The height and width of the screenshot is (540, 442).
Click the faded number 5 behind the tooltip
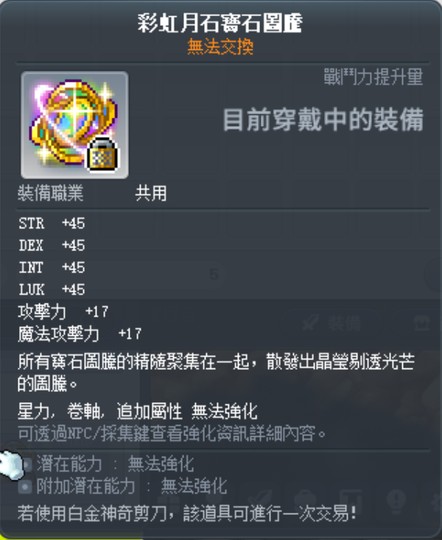(x=214, y=274)
